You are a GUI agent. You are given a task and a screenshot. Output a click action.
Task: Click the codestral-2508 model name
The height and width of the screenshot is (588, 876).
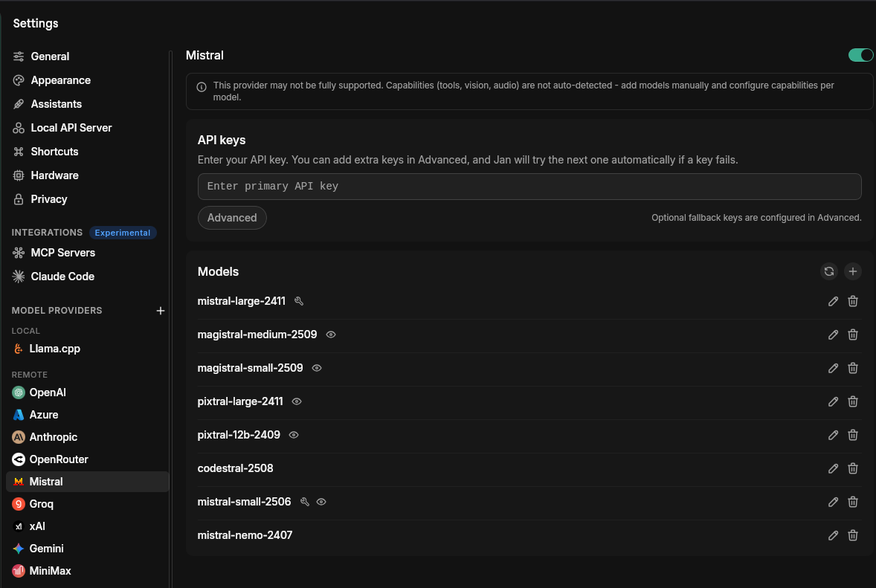click(235, 468)
